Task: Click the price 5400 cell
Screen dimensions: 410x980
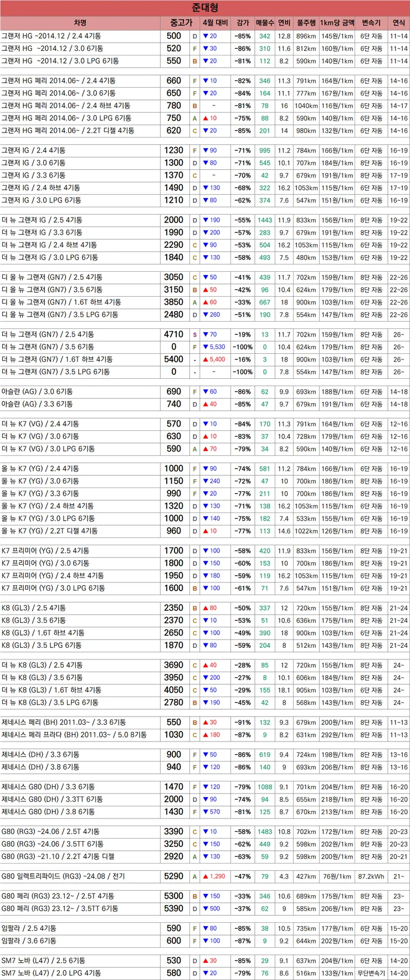Action: pyautogui.click(x=174, y=359)
